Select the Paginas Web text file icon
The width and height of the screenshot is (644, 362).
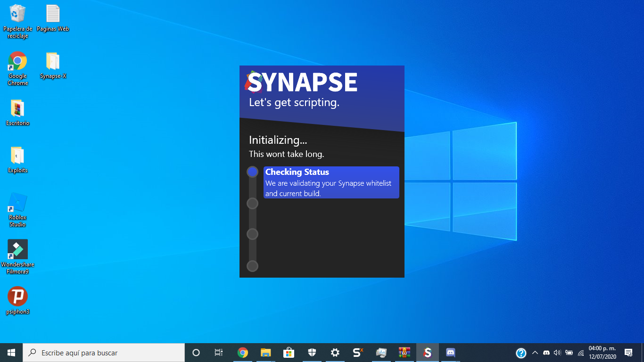tap(53, 18)
